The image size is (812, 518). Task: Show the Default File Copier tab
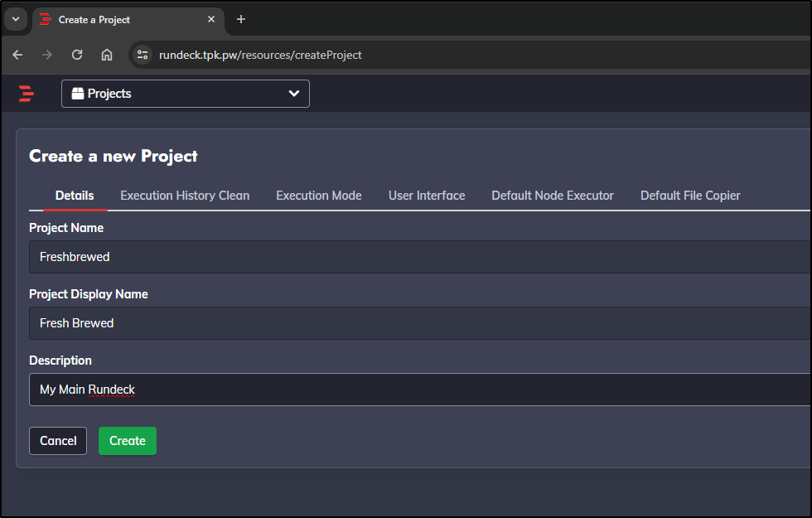click(690, 196)
